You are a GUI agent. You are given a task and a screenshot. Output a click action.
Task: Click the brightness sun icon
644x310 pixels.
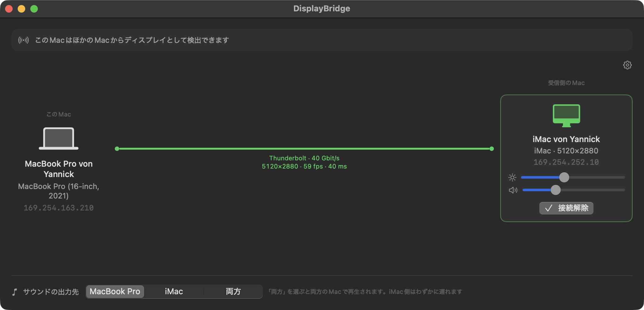point(512,177)
